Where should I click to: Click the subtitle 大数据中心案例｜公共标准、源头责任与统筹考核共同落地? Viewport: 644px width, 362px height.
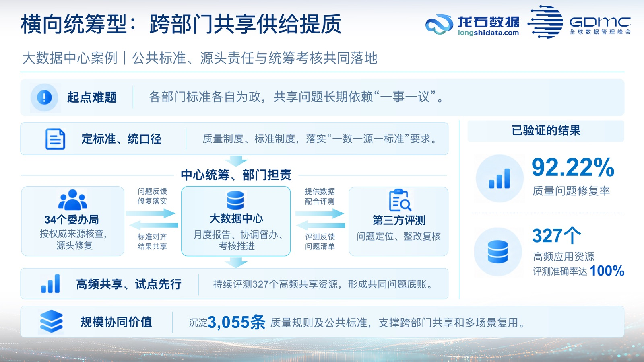200,58
